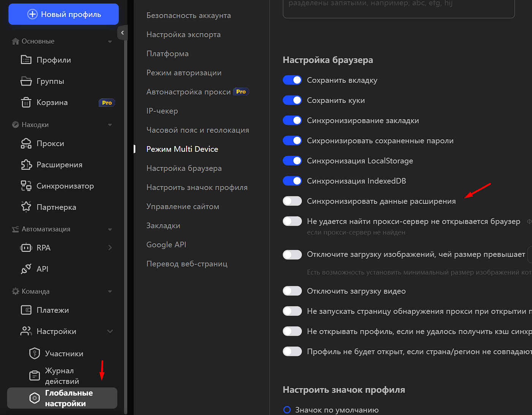Open Перевод веб-страниц section
The image size is (532, 415).
[187, 264]
